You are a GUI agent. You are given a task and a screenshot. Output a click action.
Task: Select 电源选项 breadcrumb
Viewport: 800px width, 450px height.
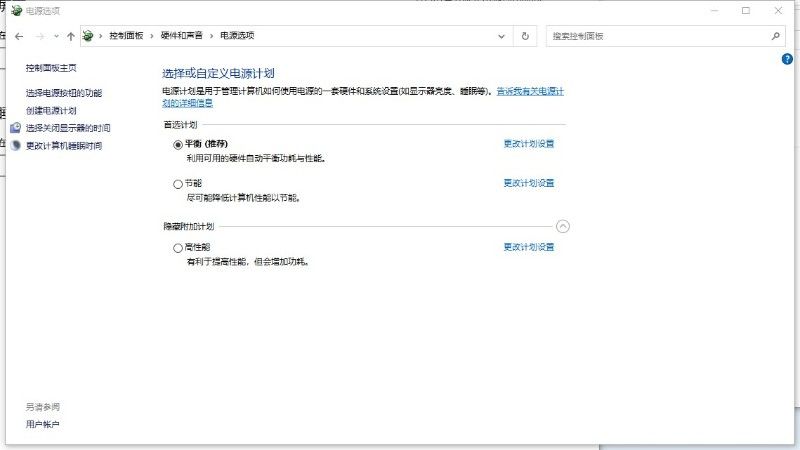pyautogui.click(x=237, y=36)
